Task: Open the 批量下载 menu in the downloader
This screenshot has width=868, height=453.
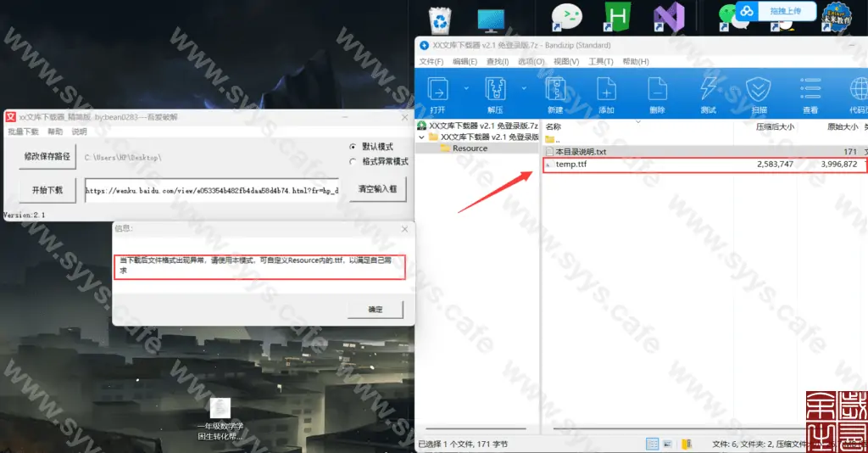Action: click(23, 131)
